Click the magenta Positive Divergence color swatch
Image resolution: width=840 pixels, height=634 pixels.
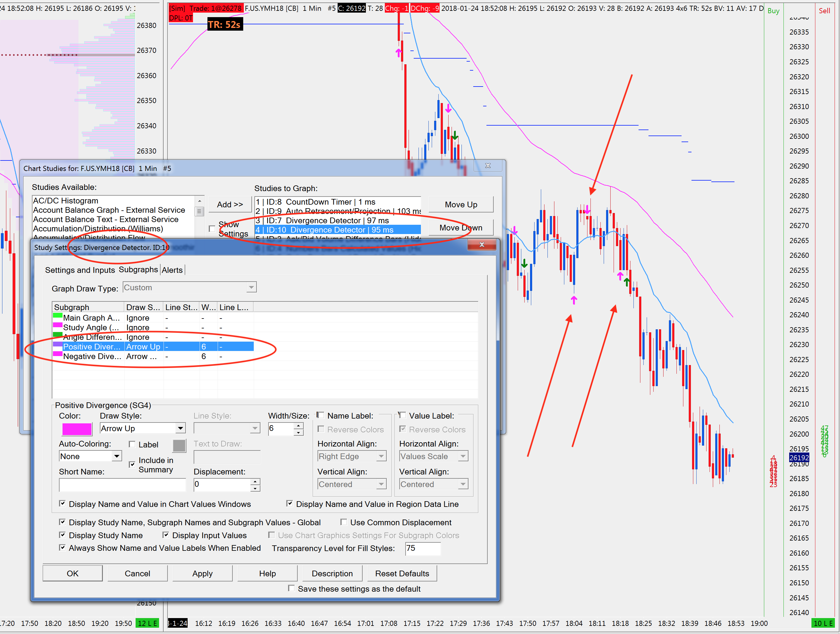(x=77, y=429)
